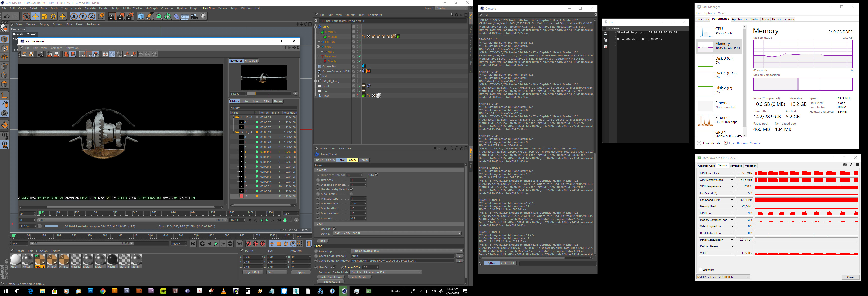Click Open Resource Monitor link
Viewport: 868px width, 296px height.
click(x=744, y=143)
